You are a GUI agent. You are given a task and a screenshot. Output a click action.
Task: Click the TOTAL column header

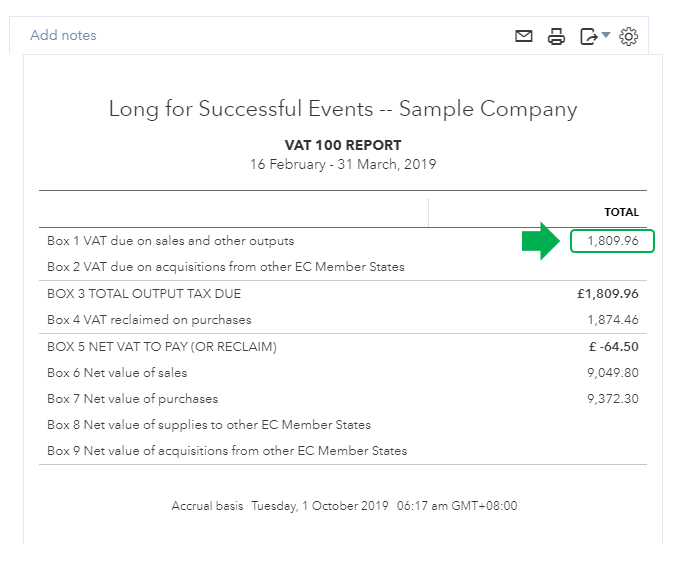[x=621, y=212]
